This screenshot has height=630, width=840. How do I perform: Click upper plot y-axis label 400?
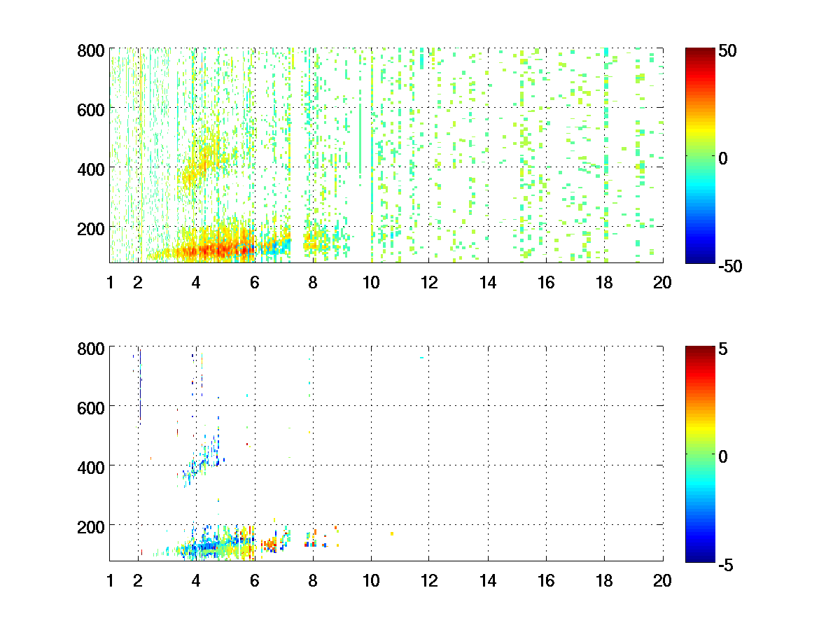tap(91, 169)
